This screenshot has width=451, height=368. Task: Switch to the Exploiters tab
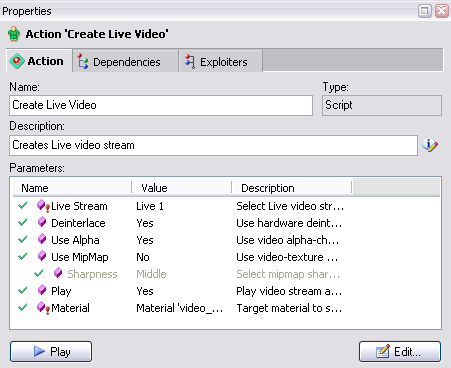(221, 61)
